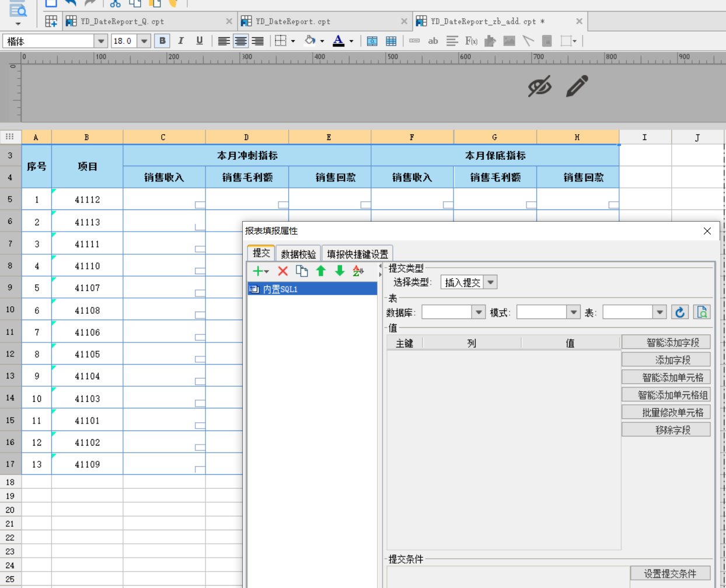Select 内置SQL1 in the submit list

(x=313, y=289)
